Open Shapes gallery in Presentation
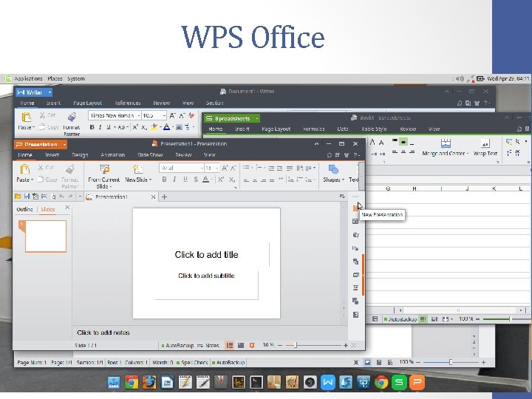Screen dimensions: 532x399 pos(332,174)
